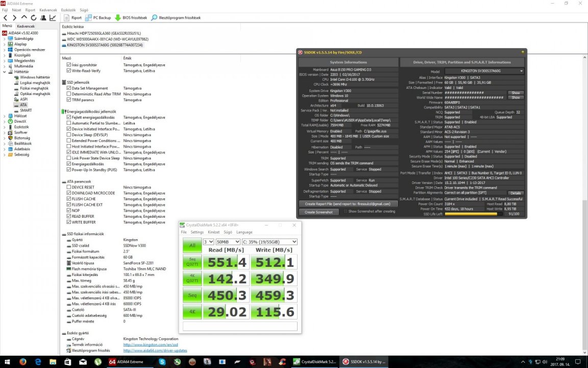Open Illesztőprogram frissítések search button
Image resolution: width=588 pixels, height=368 pixels.
[176, 18]
